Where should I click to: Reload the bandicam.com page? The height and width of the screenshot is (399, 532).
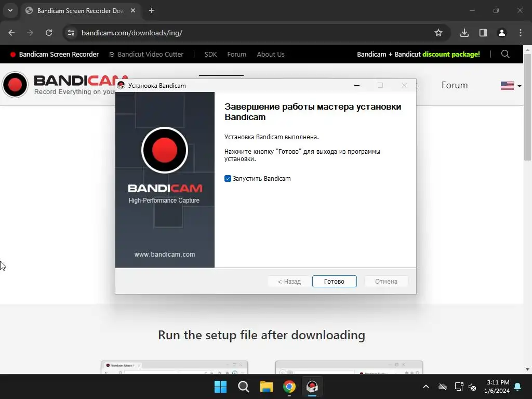(x=49, y=33)
